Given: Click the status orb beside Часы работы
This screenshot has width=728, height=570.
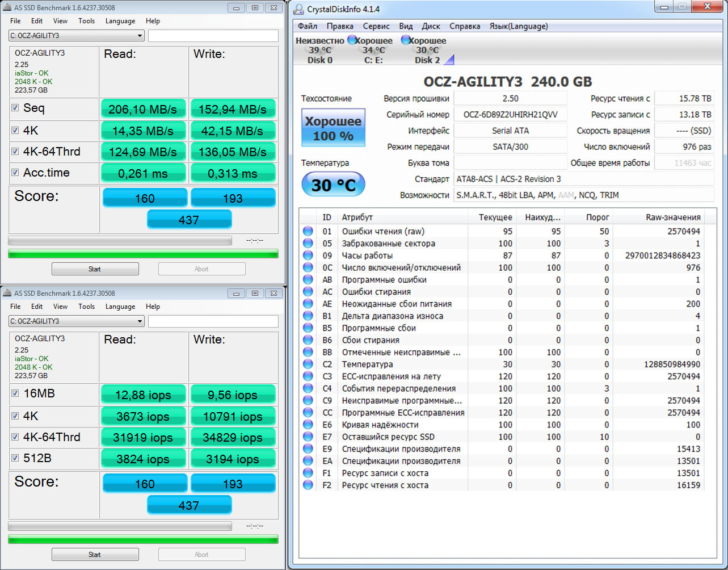Looking at the screenshot, I should pyautogui.click(x=308, y=255).
